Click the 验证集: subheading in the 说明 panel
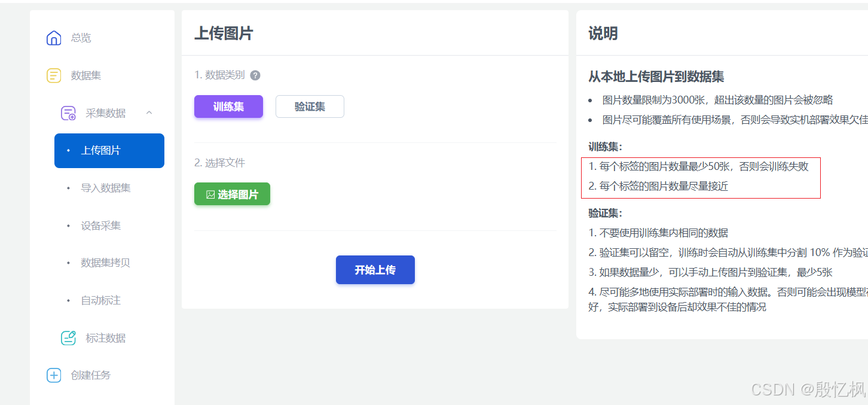 pyautogui.click(x=605, y=213)
